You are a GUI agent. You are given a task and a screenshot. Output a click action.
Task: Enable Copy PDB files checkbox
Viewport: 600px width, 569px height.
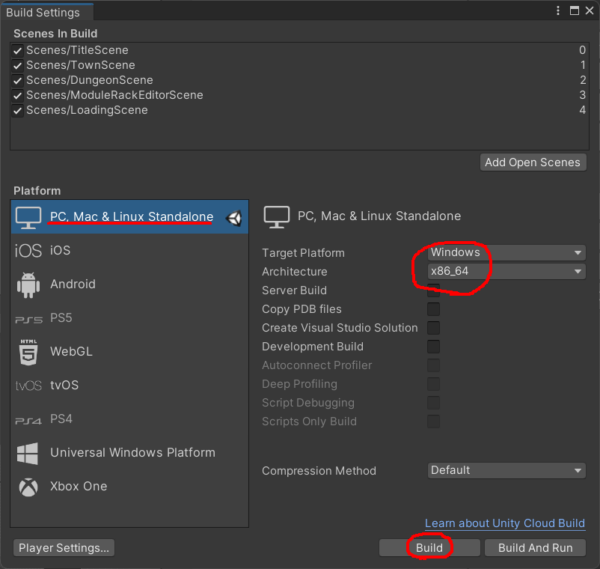[434, 309]
